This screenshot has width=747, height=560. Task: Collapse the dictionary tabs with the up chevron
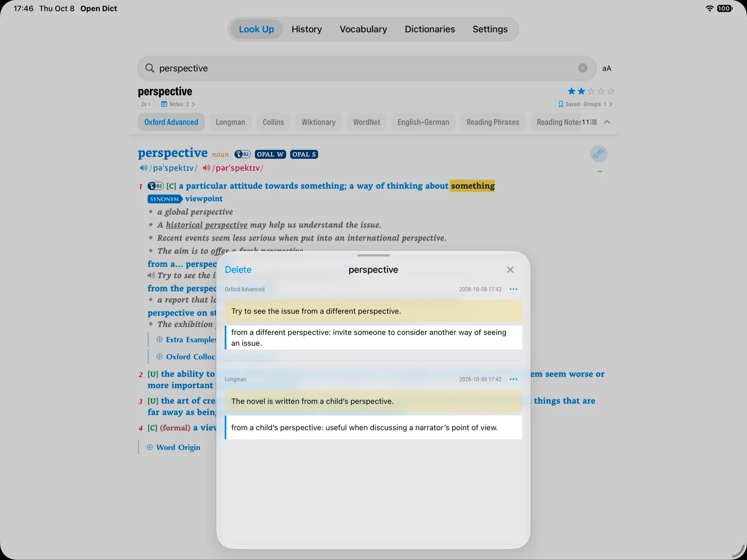[607, 122]
